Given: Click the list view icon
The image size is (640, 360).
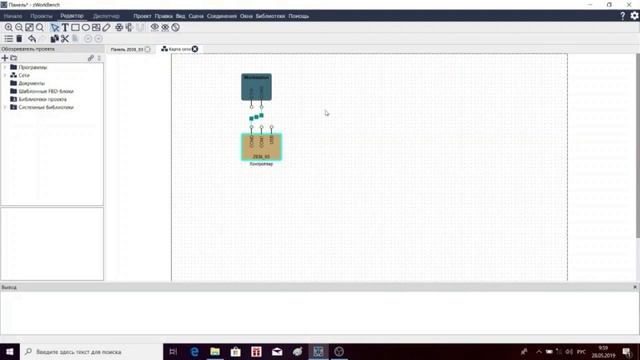Looking at the screenshot, I should pyautogui.click(x=9, y=39).
